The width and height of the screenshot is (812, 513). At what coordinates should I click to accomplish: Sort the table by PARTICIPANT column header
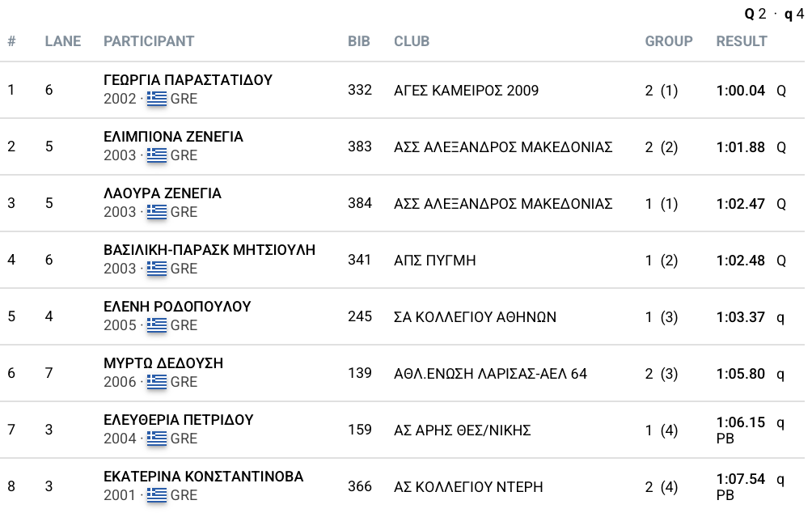149,41
